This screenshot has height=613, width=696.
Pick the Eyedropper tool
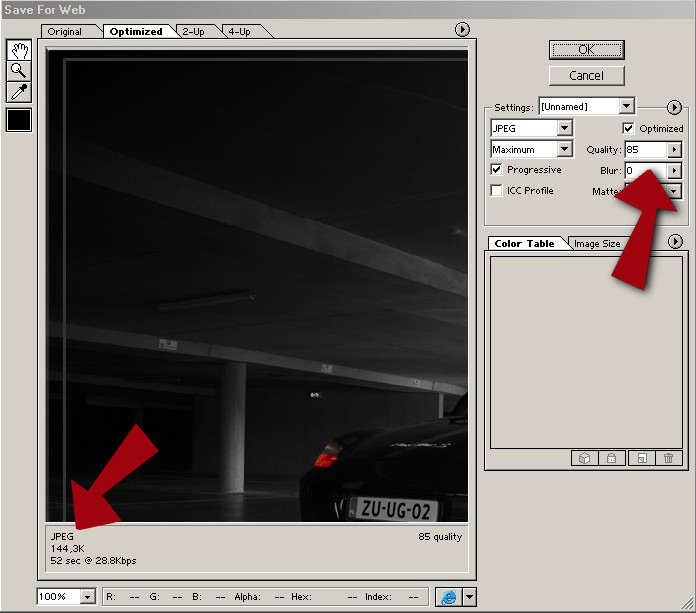tap(19, 92)
